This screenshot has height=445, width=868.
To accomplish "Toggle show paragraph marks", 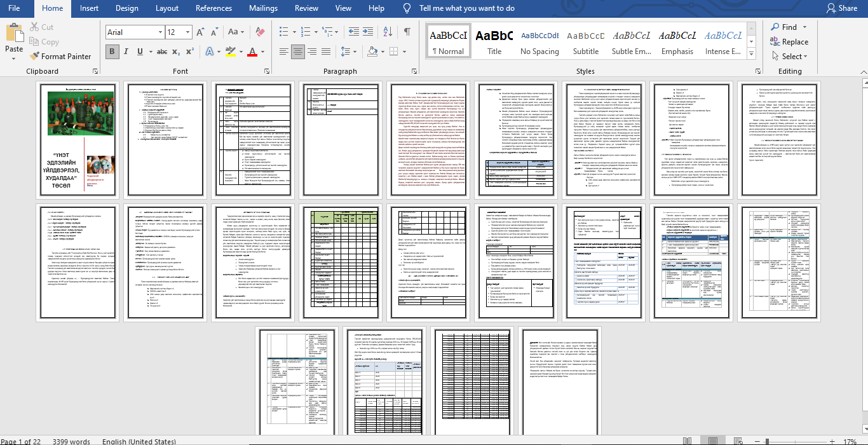I will [x=407, y=32].
